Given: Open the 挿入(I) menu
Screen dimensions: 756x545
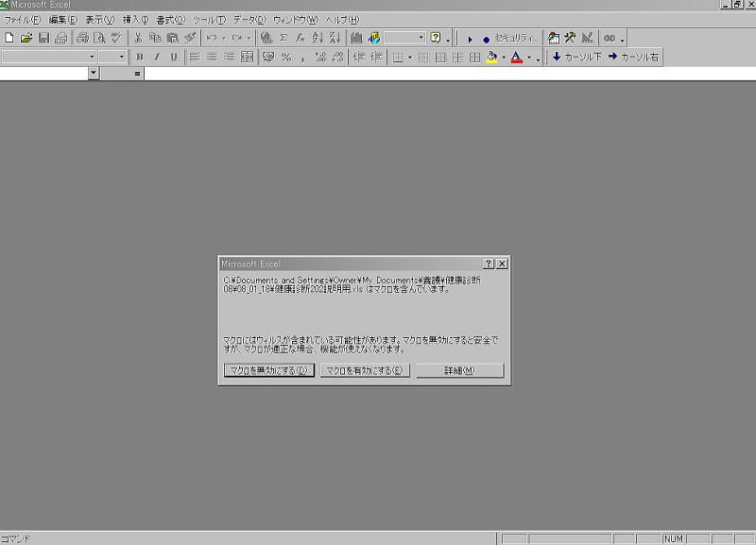Looking at the screenshot, I should [x=135, y=20].
